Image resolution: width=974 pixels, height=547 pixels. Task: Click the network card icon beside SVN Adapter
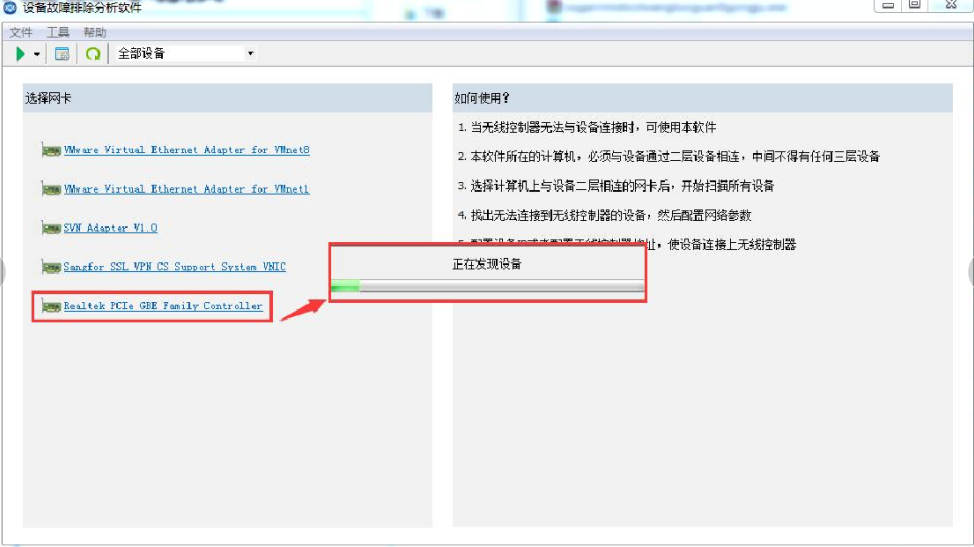(51, 228)
